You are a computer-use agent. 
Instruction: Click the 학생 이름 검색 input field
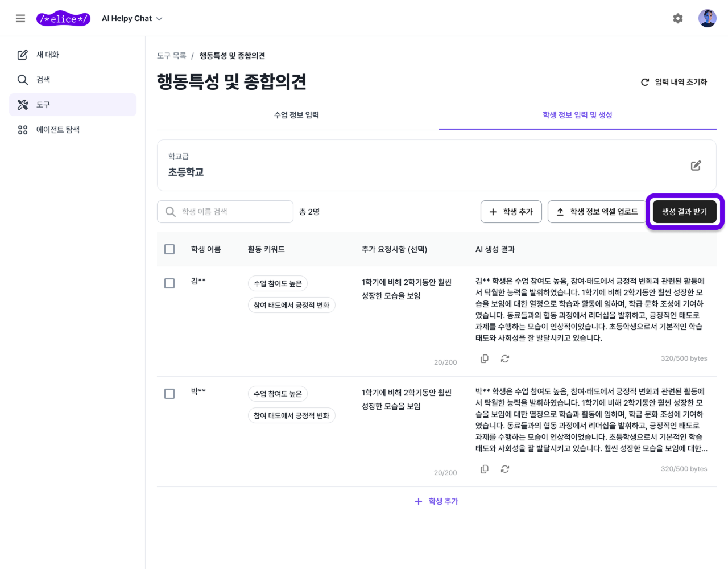pyautogui.click(x=225, y=211)
